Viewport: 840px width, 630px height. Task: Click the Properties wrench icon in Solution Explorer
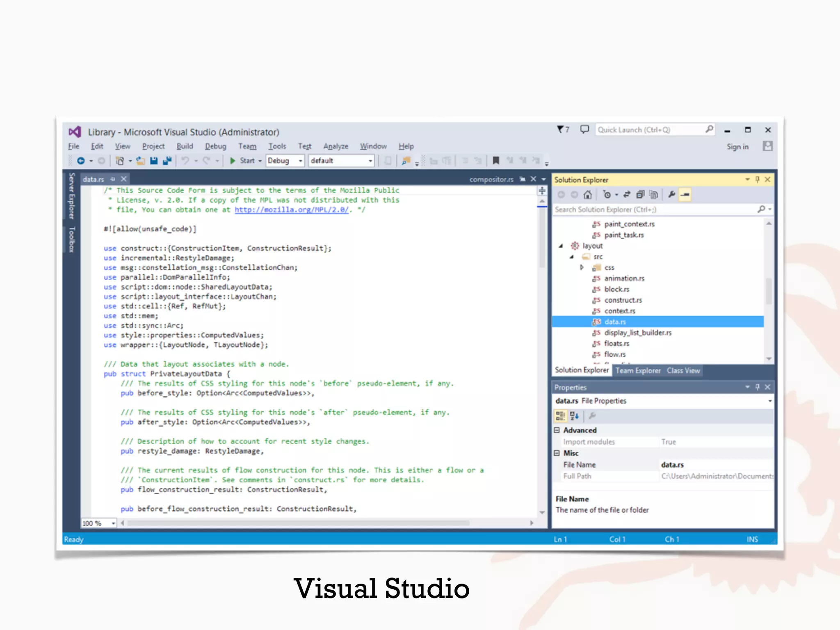[672, 194]
